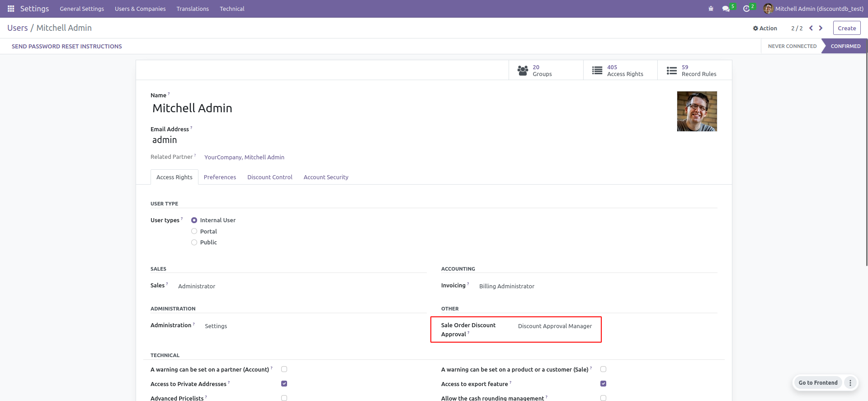
Task: Click the Record Rules list icon
Action: pos(672,71)
